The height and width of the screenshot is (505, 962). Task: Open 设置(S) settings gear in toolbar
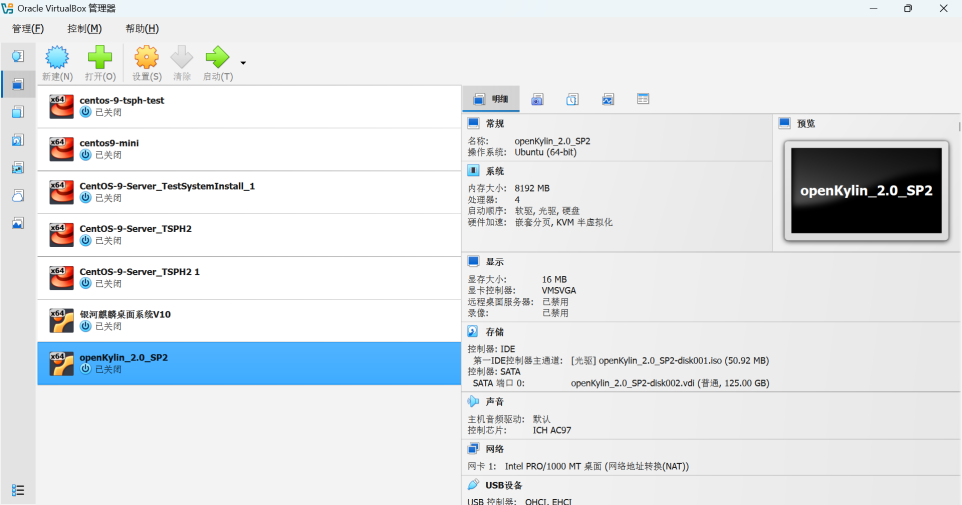click(x=147, y=63)
